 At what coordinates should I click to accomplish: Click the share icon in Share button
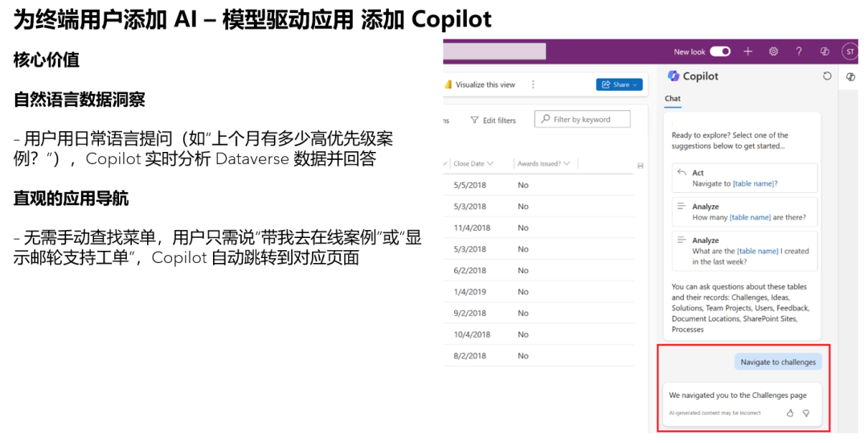tap(606, 84)
